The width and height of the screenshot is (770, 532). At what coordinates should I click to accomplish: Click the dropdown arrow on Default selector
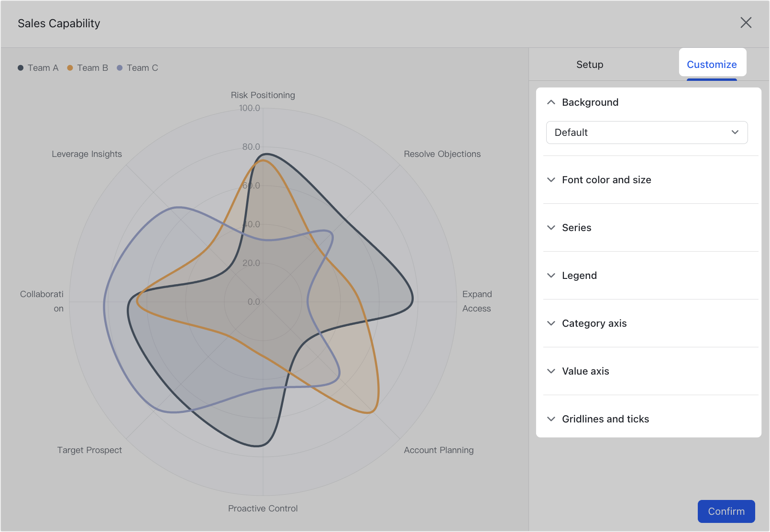click(735, 133)
